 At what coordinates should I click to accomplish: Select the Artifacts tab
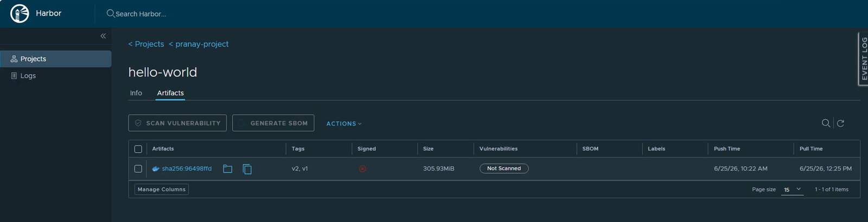170,93
